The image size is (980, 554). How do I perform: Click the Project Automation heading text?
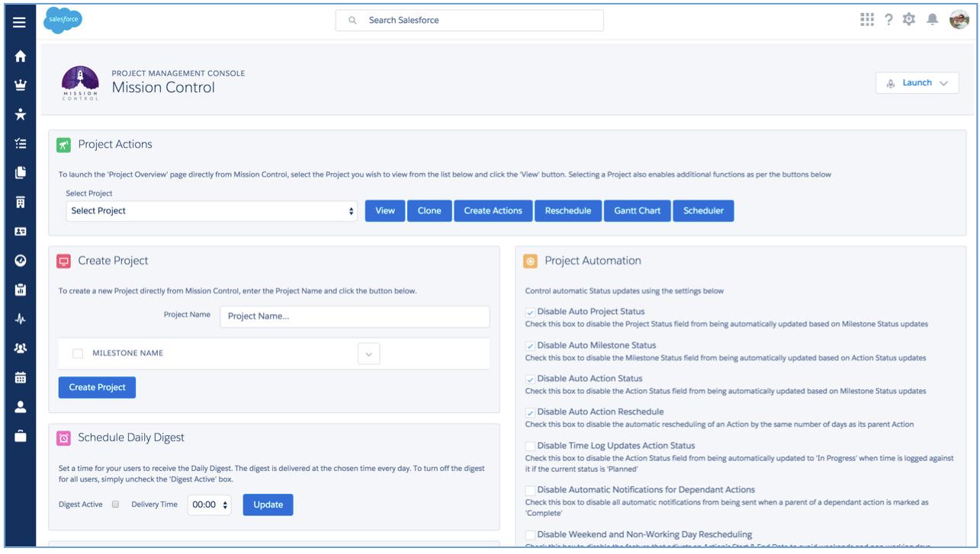click(x=593, y=261)
